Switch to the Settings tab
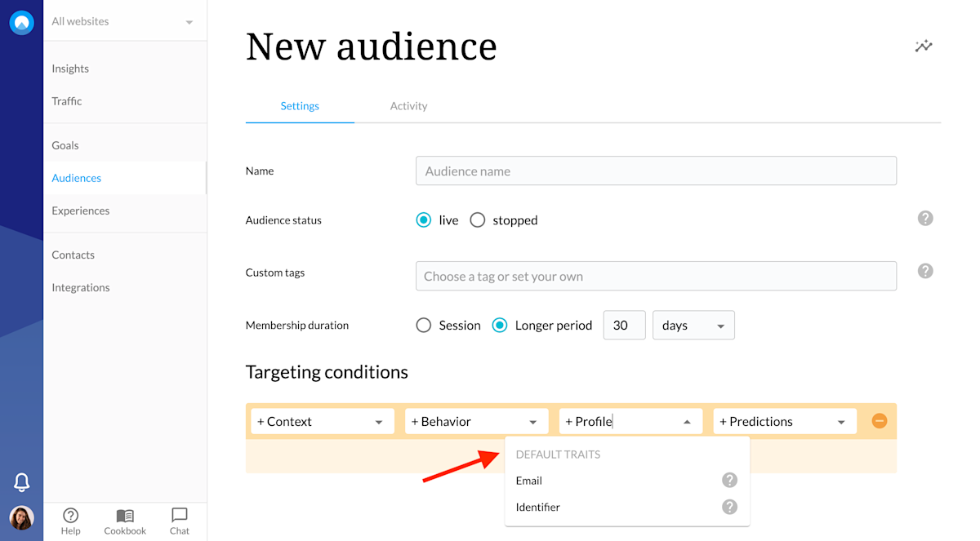 (300, 106)
